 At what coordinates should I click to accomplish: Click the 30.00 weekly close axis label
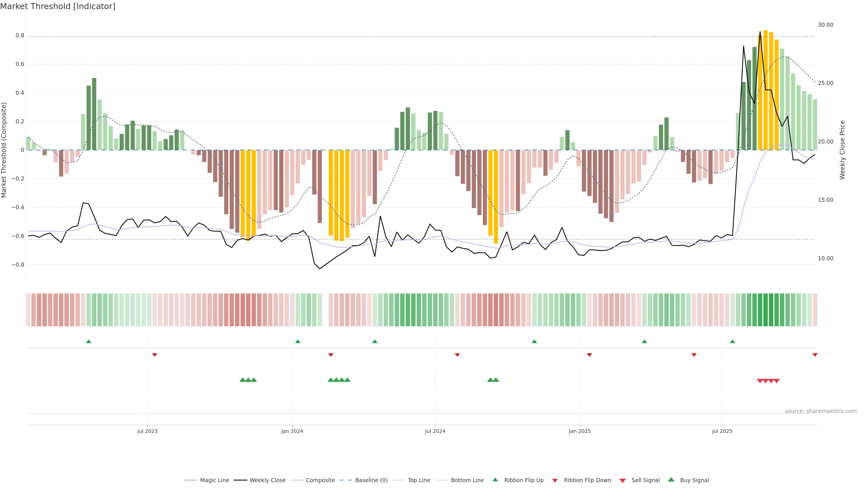click(x=825, y=25)
